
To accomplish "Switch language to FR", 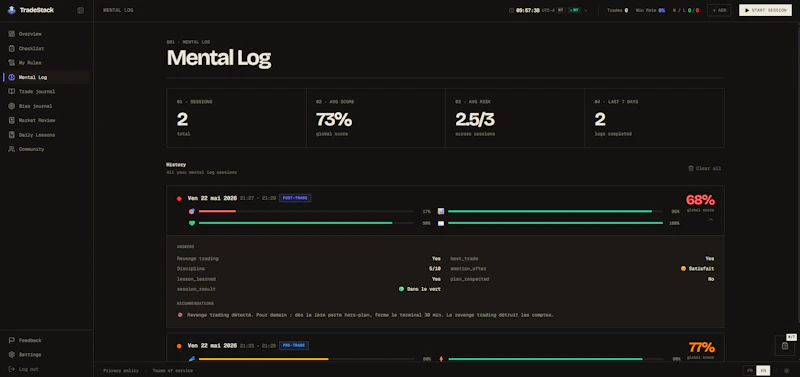I will [749, 371].
